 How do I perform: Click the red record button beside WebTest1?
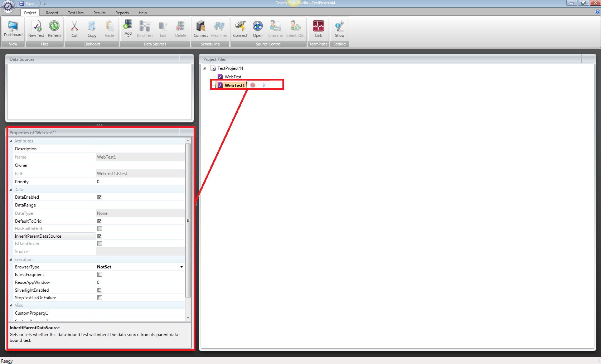point(253,85)
